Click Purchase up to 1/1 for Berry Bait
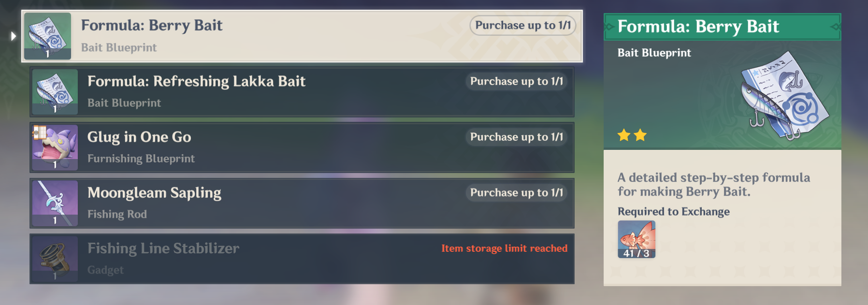This screenshot has height=305, width=868. (523, 25)
